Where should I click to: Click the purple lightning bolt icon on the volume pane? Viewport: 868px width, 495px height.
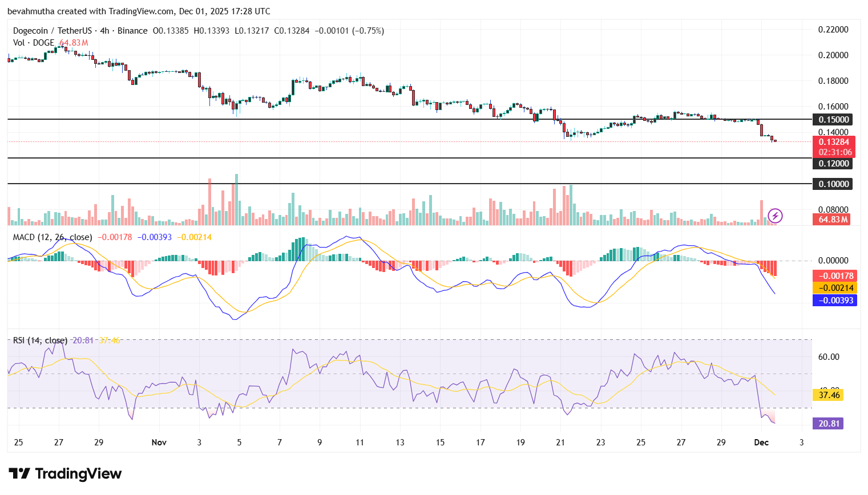[x=775, y=216]
